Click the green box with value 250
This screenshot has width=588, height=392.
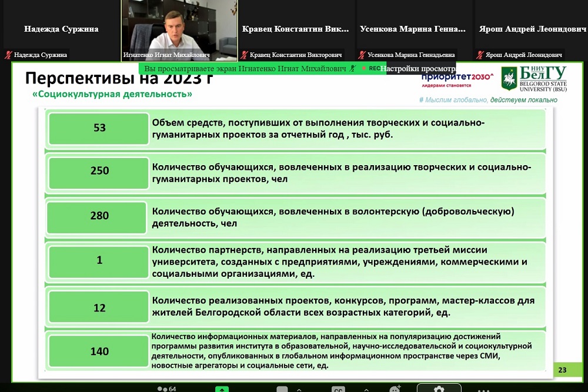click(x=99, y=173)
